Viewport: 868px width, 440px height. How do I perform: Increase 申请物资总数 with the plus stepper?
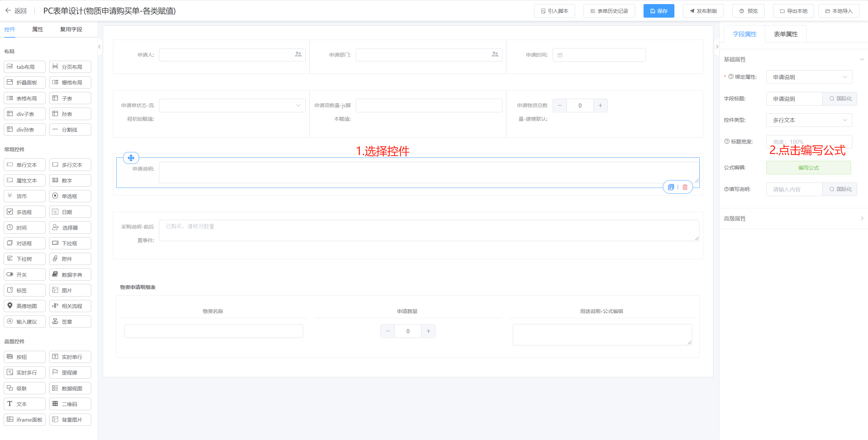pyautogui.click(x=600, y=106)
